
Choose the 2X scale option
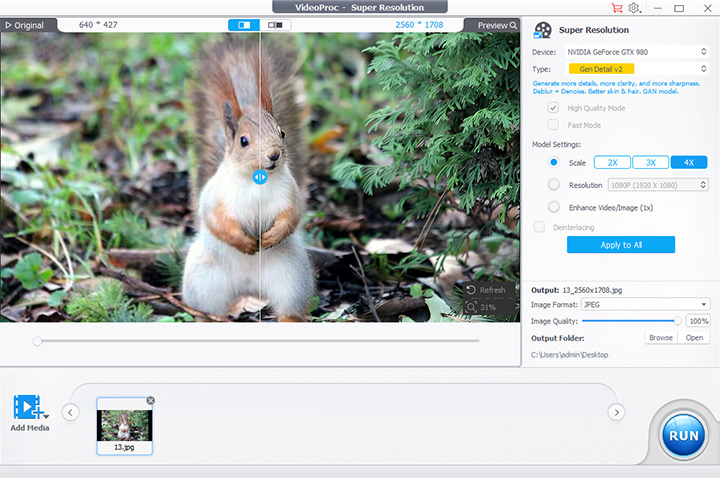[x=612, y=162]
